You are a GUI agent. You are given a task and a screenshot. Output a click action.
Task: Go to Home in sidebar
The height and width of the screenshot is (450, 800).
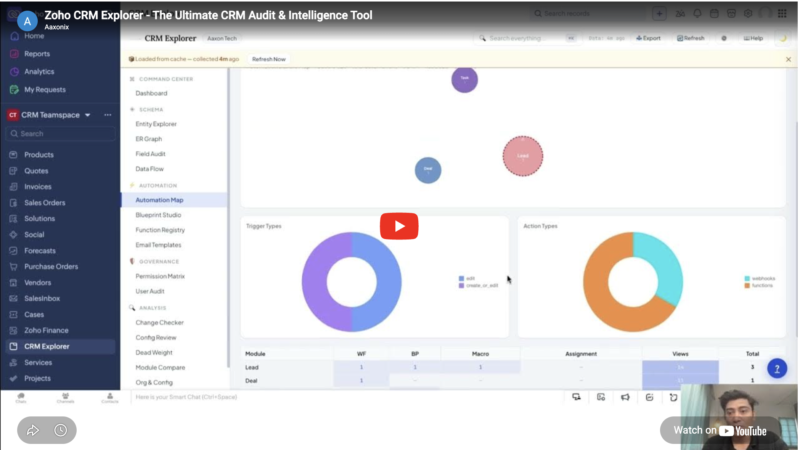coord(34,36)
